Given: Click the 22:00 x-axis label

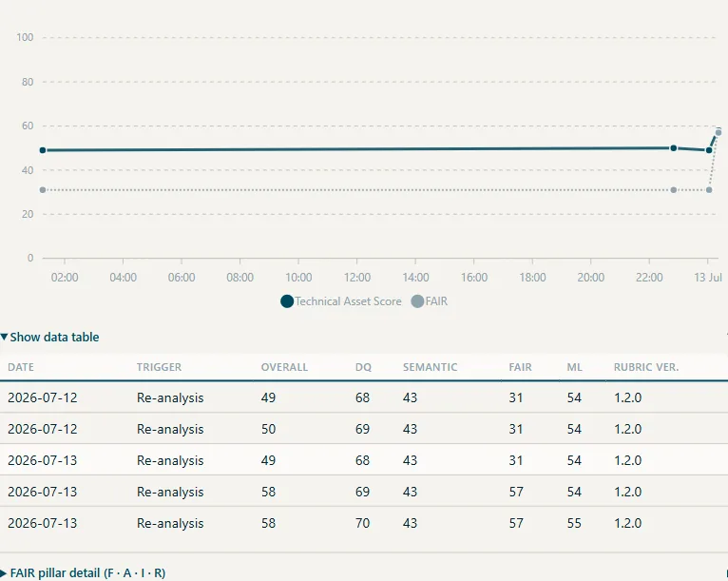Looking at the screenshot, I should 649,278.
